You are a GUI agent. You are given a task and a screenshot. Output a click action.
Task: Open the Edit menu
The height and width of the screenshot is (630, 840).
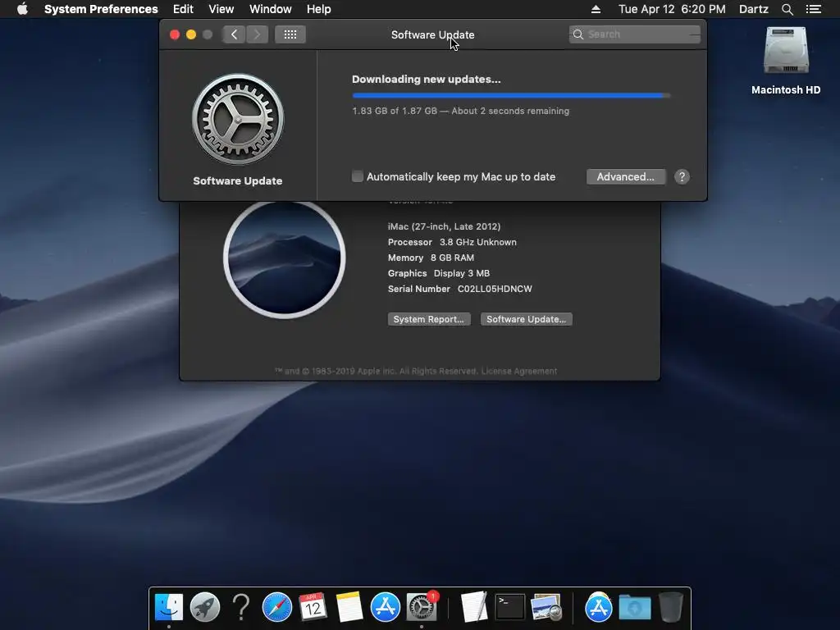pyautogui.click(x=183, y=9)
